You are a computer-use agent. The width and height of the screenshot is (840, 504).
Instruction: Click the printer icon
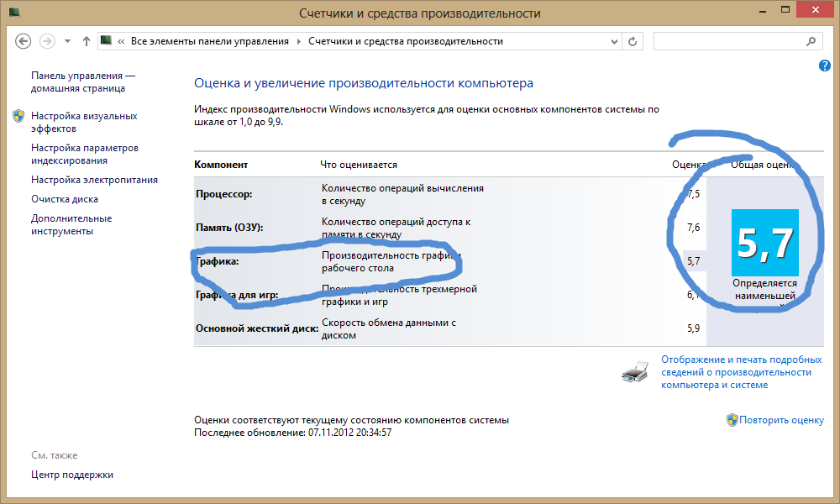pos(635,372)
